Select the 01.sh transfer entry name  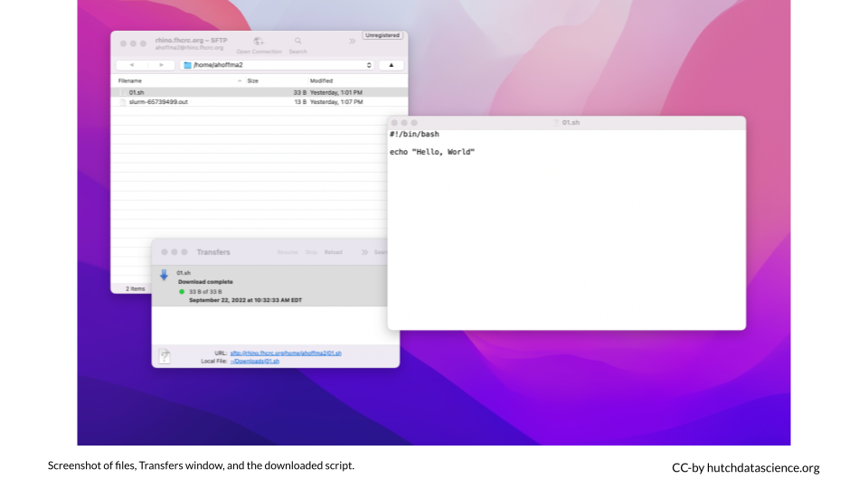184,273
